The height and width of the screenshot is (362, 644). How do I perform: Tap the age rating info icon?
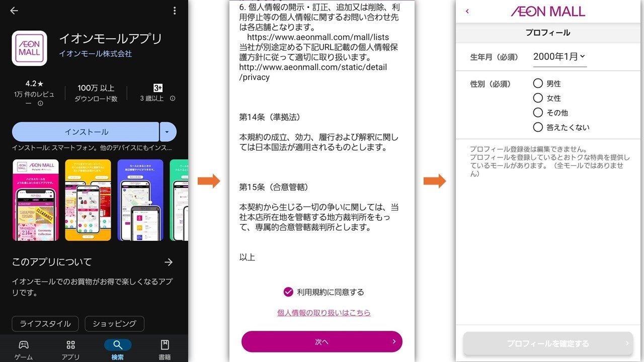click(x=173, y=99)
